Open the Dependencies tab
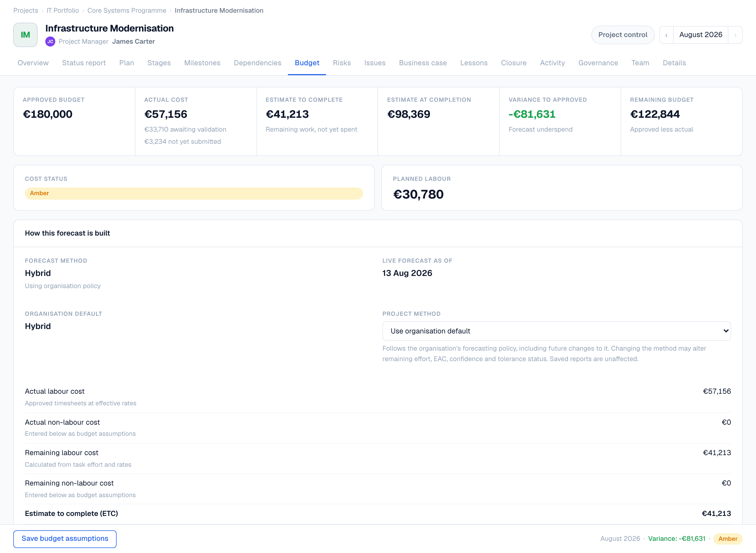The width and height of the screenshot is (756, 553). pos(258,63)
